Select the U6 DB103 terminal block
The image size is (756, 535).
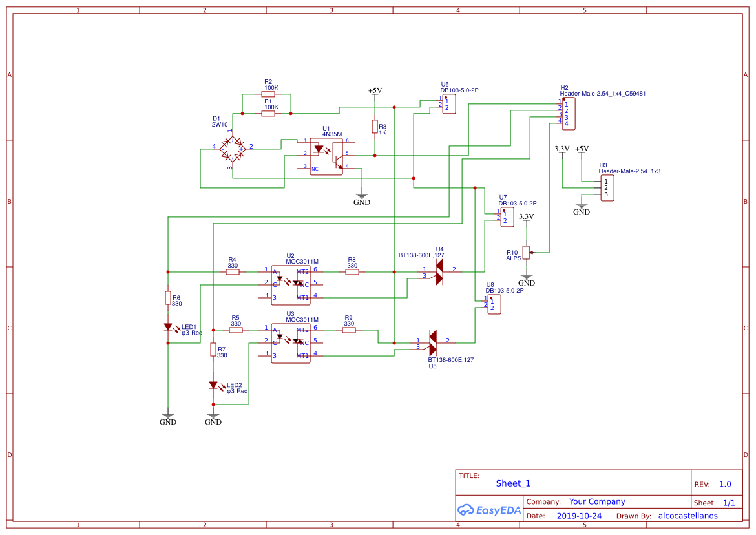[449, 103]
